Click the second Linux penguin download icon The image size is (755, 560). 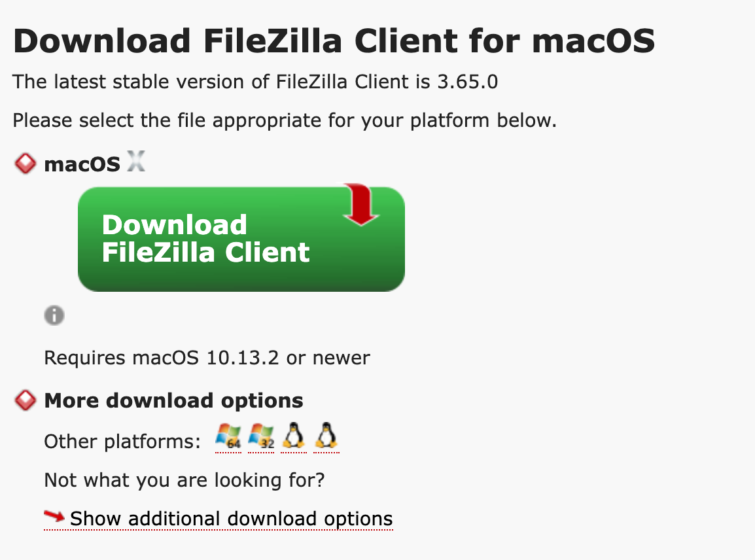click(x=325, y=435)
